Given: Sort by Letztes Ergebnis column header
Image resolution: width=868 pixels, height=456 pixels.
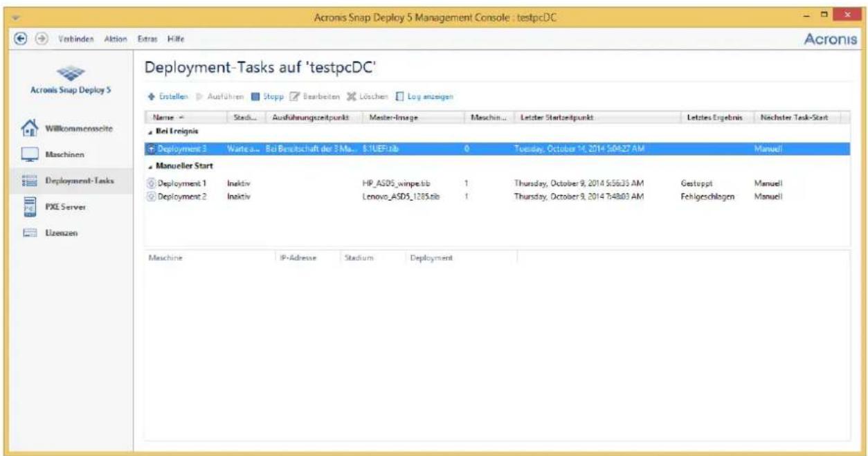Looking at the screenshot, I should [716, 118].
